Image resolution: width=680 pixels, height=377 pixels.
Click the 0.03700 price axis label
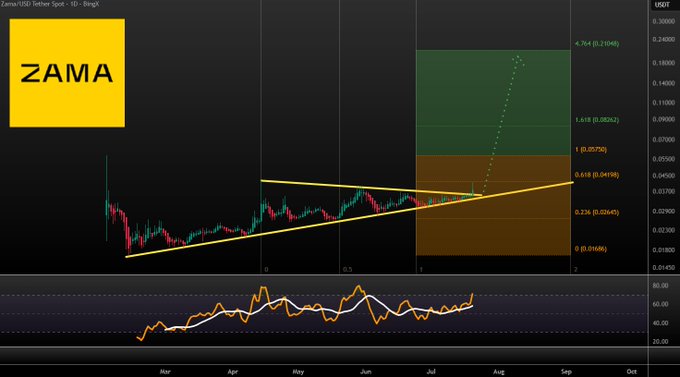[664, 191]
